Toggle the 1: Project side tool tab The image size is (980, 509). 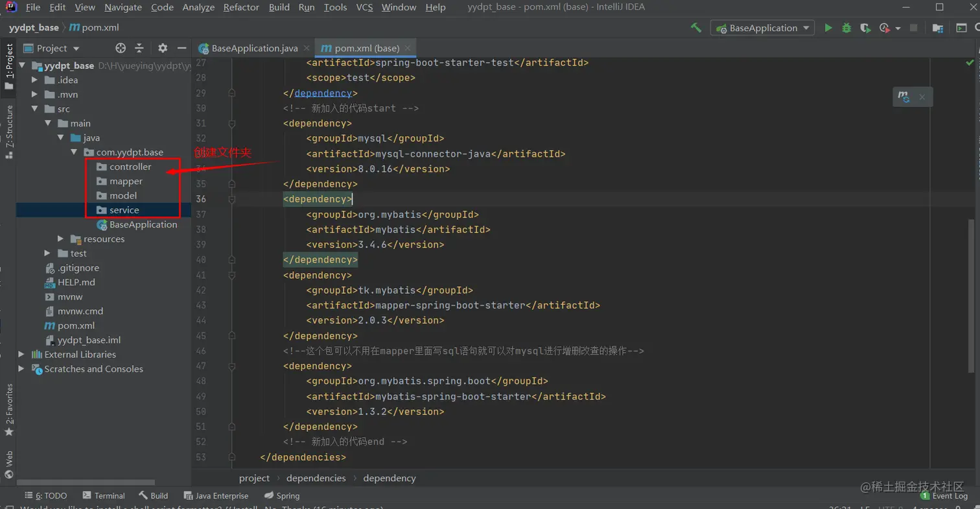click(8, 66)
